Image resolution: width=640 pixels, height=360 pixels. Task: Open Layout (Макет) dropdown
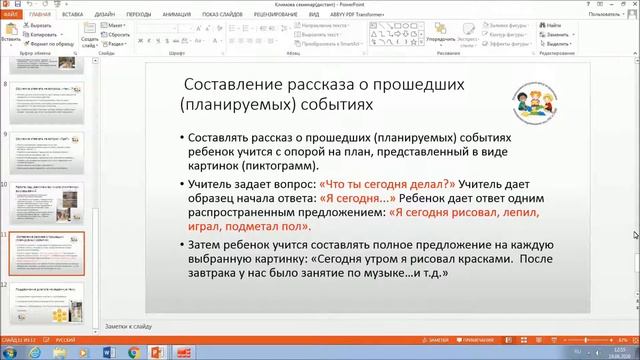[113, 25]
